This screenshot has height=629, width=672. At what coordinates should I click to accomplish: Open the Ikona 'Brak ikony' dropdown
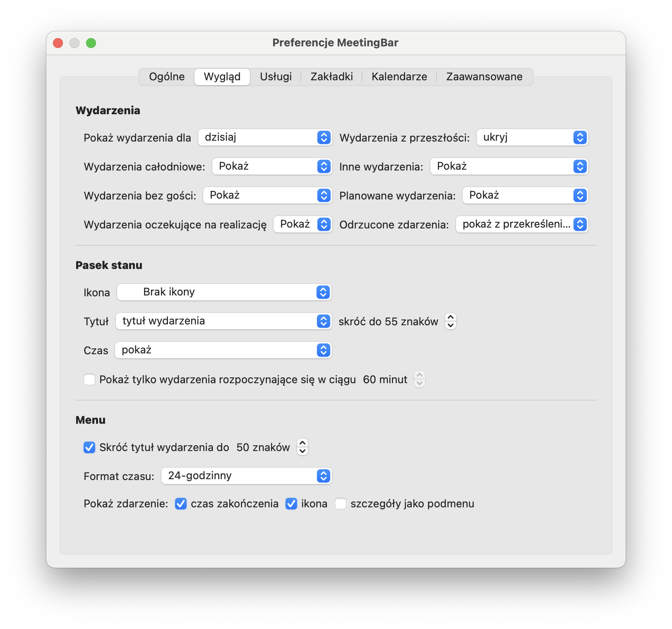[x=224, y=292]
